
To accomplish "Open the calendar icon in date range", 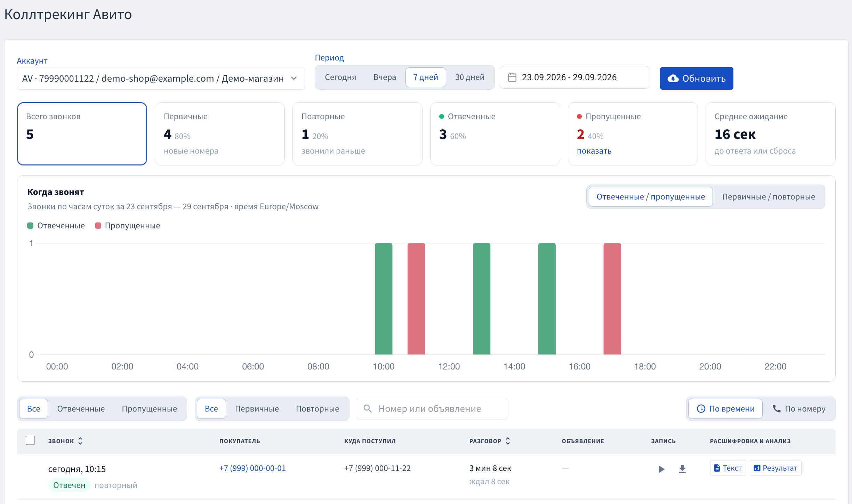I will [512, 77].
